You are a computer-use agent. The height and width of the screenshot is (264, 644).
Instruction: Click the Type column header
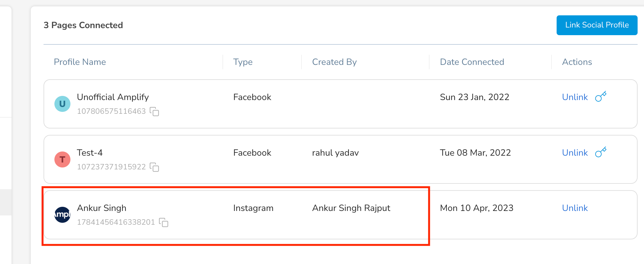point(243,62)
